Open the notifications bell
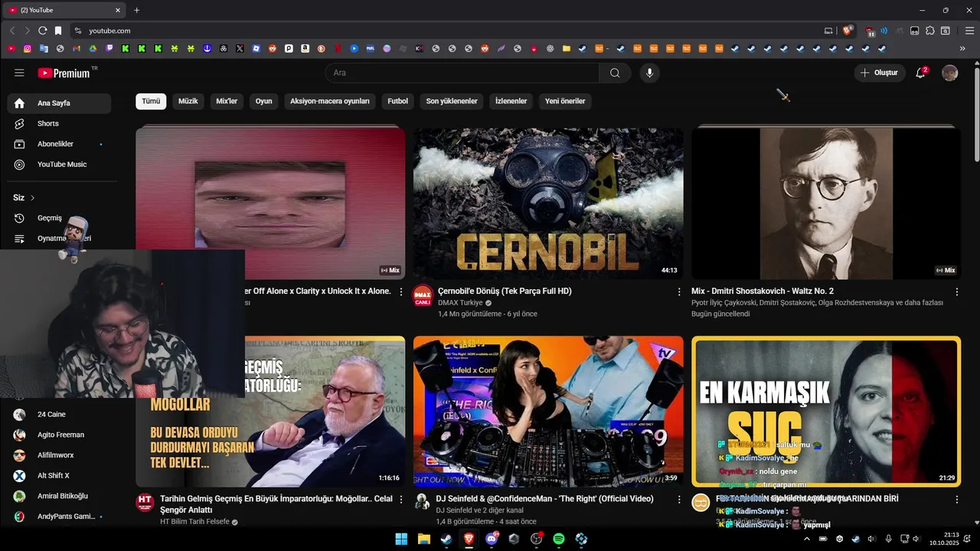Viewport: 980px width, 551px height. pyautogui.click(x=921, y=73)
